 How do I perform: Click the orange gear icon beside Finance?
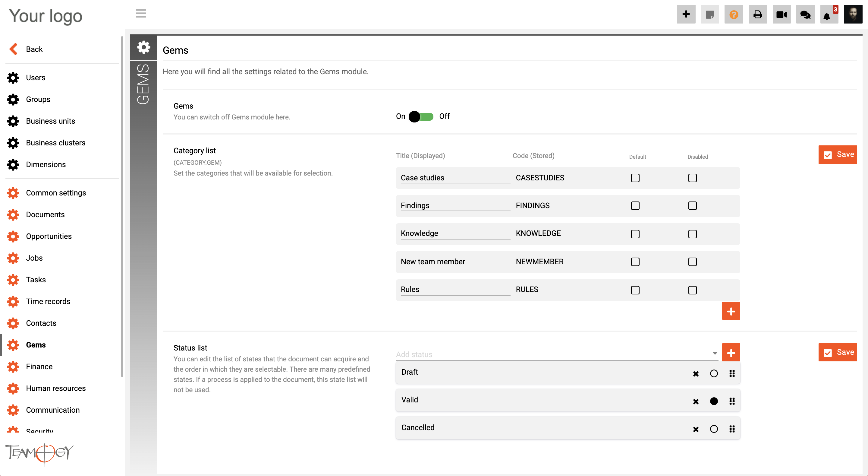click(13, 367)
